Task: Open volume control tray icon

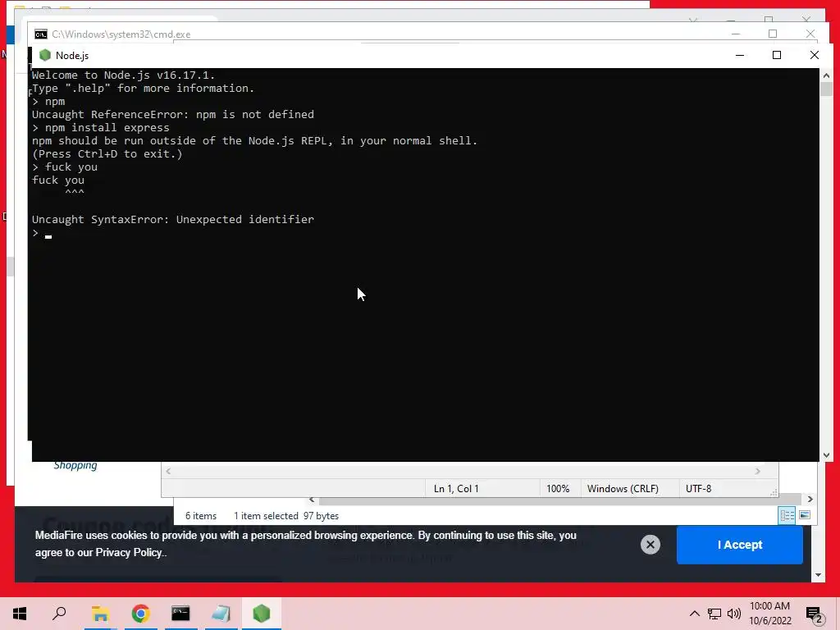Action: tap(734, 614)
